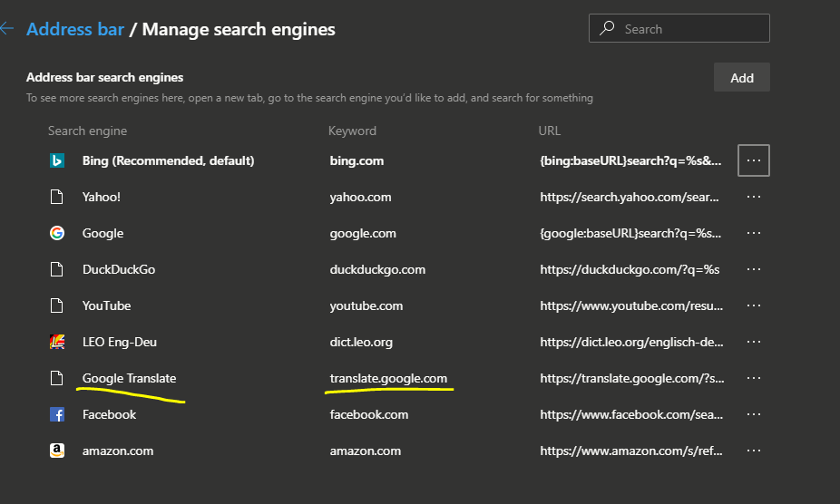The width and height of the screenshot is (840, 504).
Task: Click the translate.google.com keyword
Action: point(388,378)
